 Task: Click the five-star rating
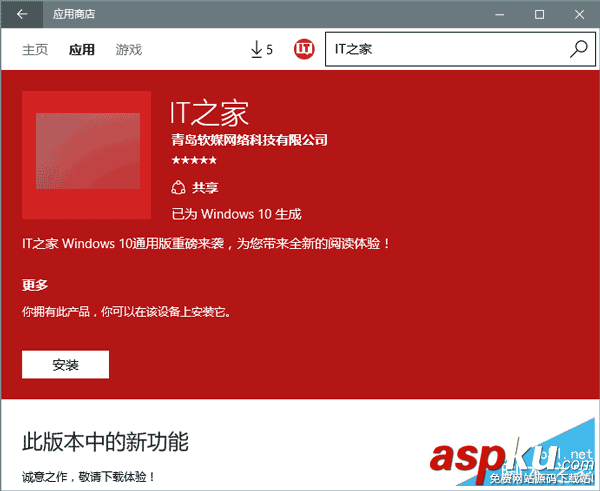tap(194, 160)
